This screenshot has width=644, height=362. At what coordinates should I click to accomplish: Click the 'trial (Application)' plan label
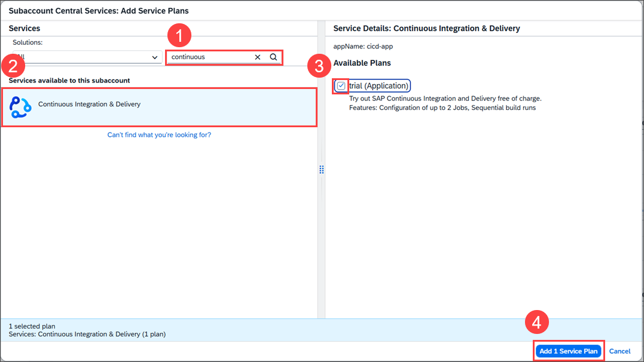click(379, 86)
